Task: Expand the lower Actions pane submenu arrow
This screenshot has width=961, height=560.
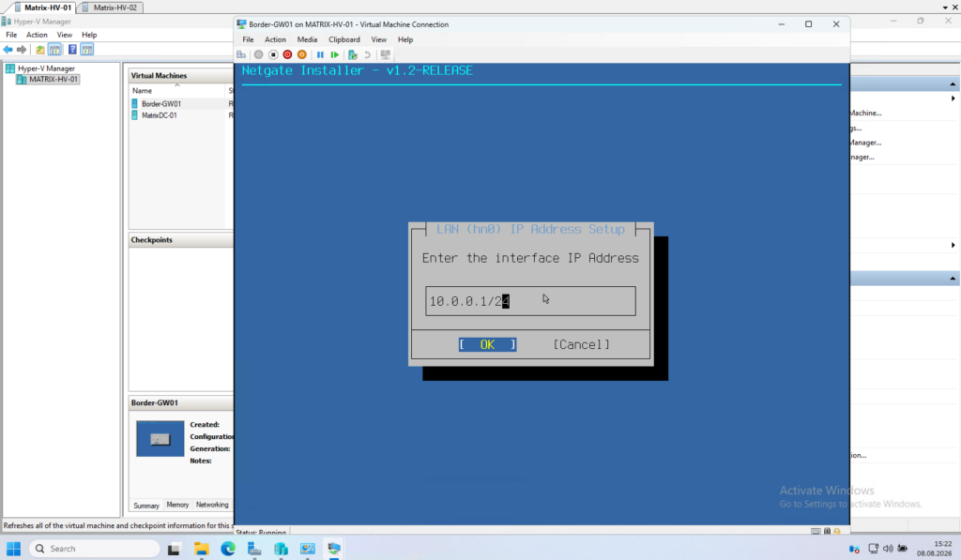Action: pos(953,245)
